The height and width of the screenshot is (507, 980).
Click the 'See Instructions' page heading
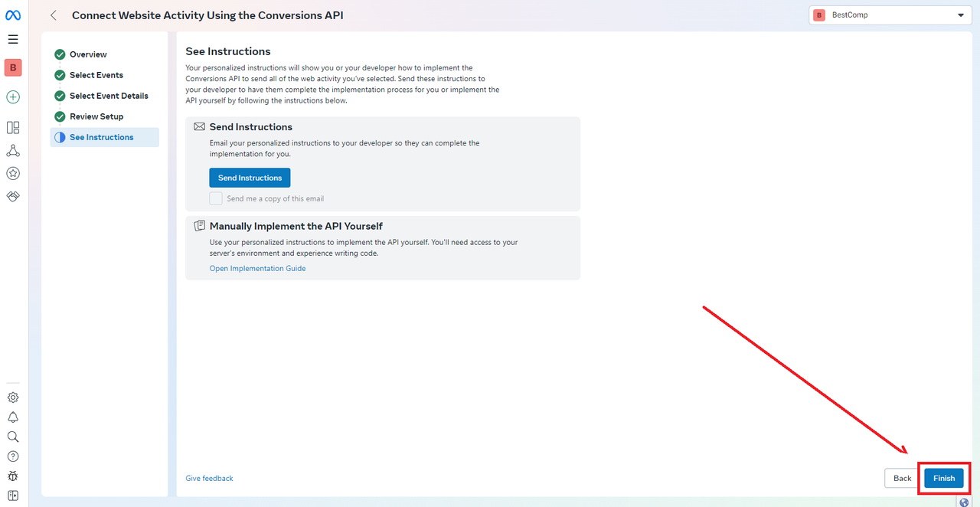point(228,51)
